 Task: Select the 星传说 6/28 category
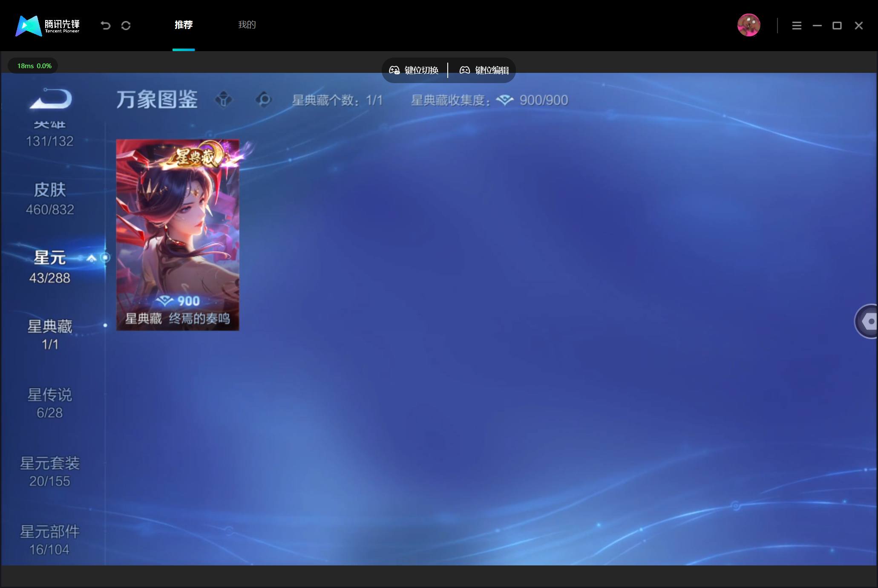[50, 403]
